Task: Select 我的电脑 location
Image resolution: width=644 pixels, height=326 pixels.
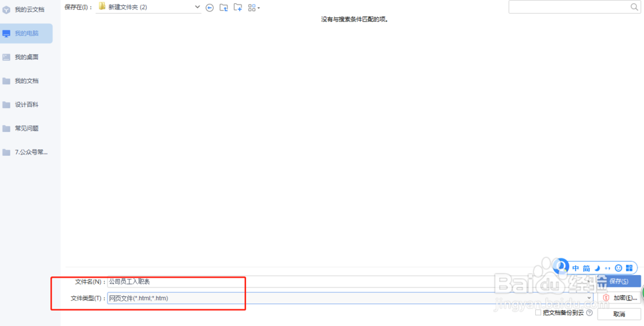Action: point(26,34)
